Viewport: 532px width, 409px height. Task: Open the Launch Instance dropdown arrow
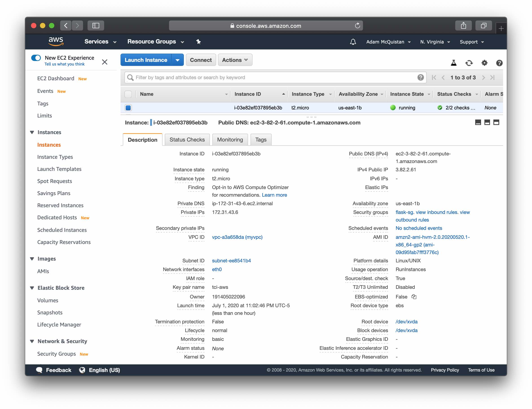click(x=178, y=60)
